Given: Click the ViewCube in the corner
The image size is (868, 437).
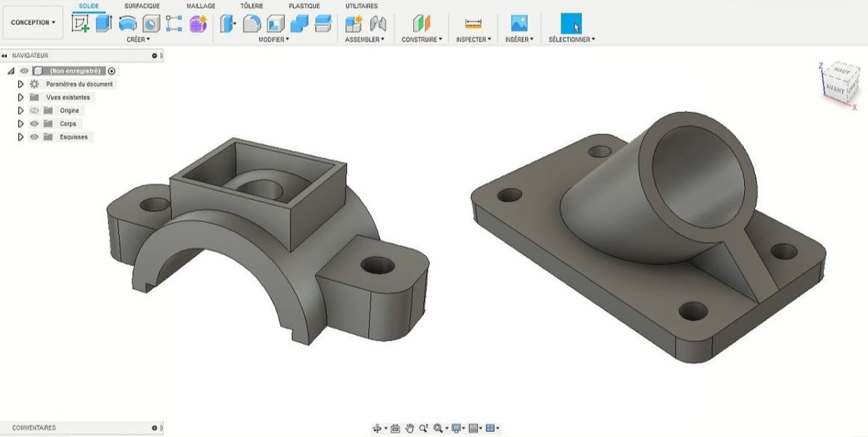Looking at the screenshot, I should (x=839, y=83).
